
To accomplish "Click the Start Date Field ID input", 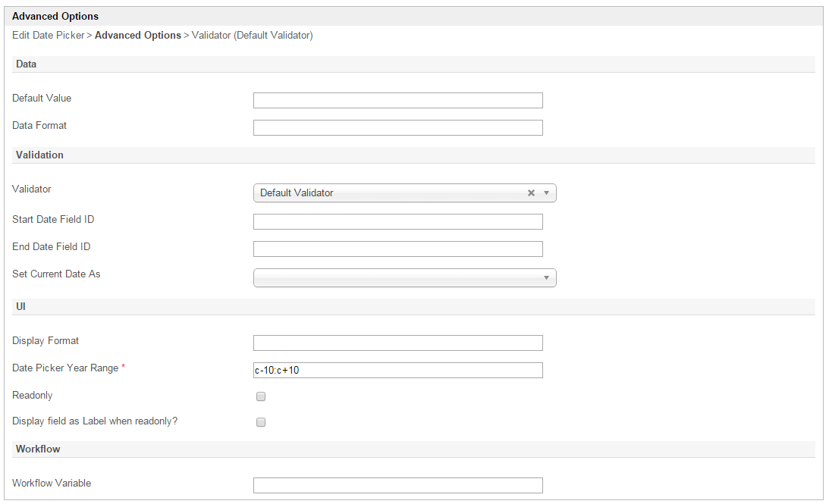I will pyautogui.click(x=397, y=222).
